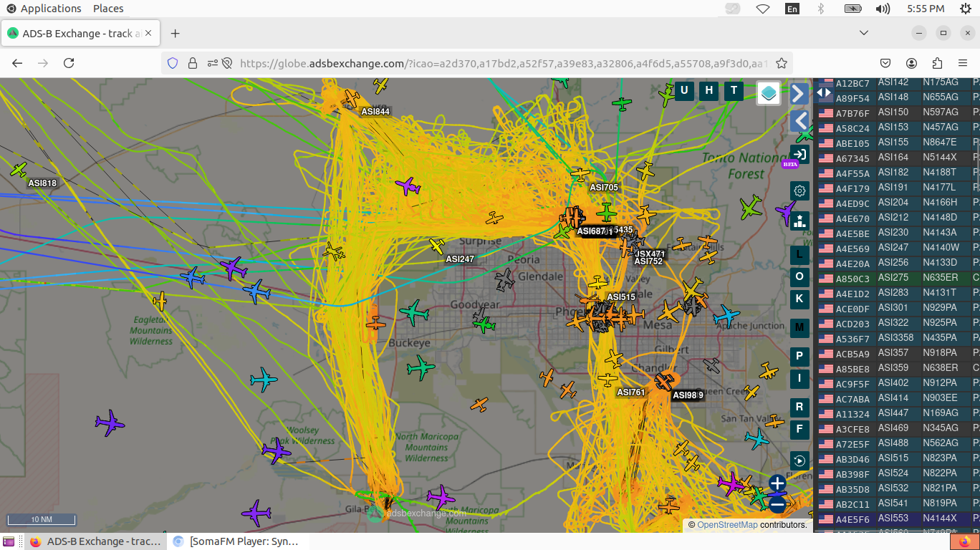Image resolution: width=980 pixels, height=550 pixels.
Task: Expand sidebar with right chevron button
Action: (799, 93)
